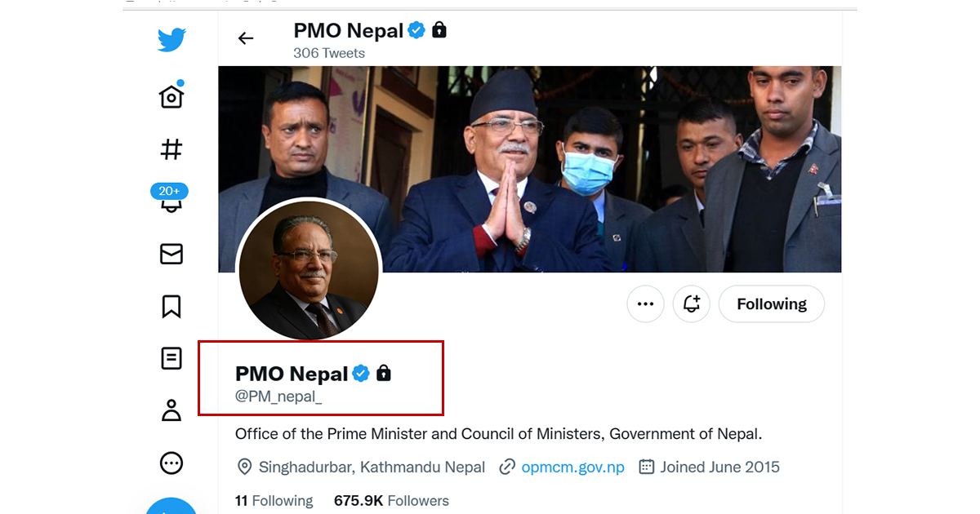
Task: Expand the More circle menu in sidebar
Action: click(171, 463)
